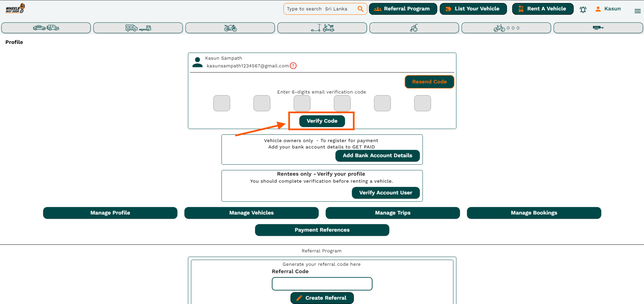Open the Kasun user account menu
The height and width of the screenshot is (304, 644).
tap(608, 9)
